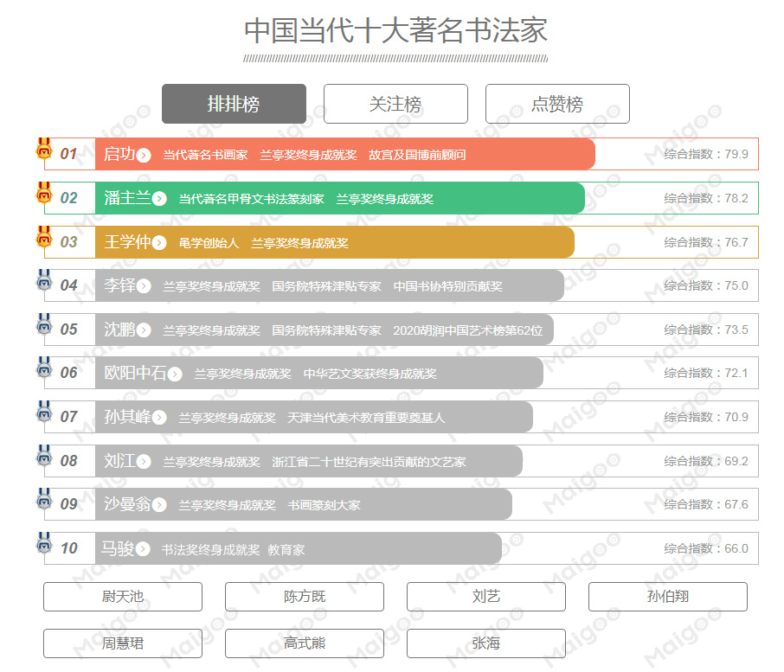This screenshot has width=784, height=672.
Task: Click 马骏's 综合指数 66.0 score
Action: (706, 548)
